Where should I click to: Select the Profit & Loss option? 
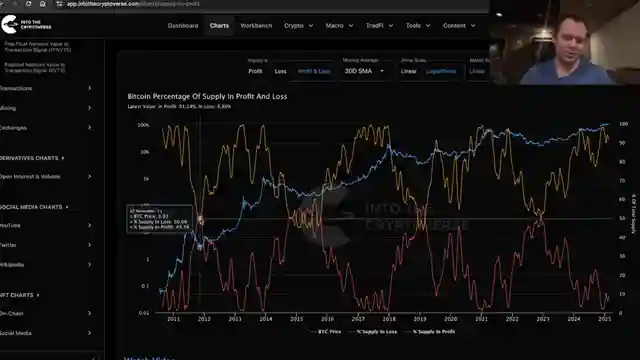[x=314, y=71]
